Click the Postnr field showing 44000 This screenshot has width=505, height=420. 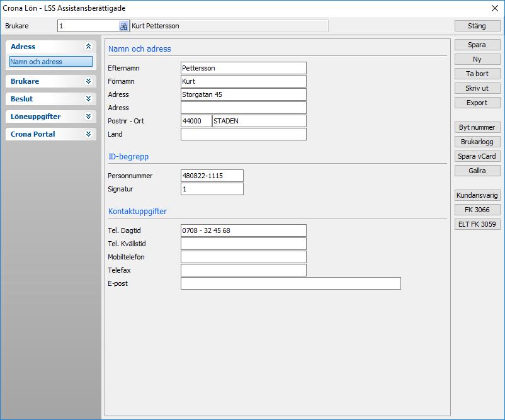point(196,121)
